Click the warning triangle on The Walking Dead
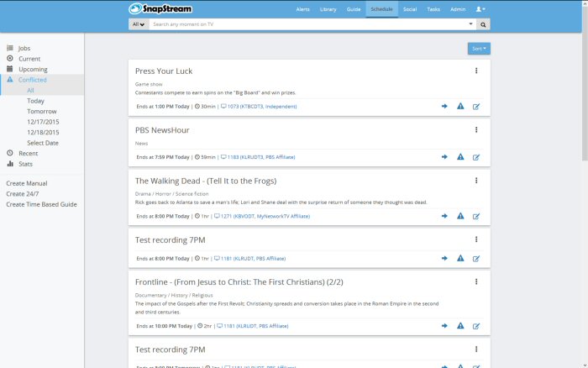Image resolution: width=588 pixels, height=368 pixels. (460, 216)
